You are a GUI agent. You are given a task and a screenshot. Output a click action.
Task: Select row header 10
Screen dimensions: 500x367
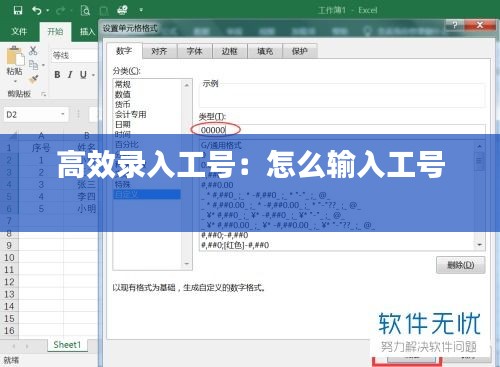9,257
